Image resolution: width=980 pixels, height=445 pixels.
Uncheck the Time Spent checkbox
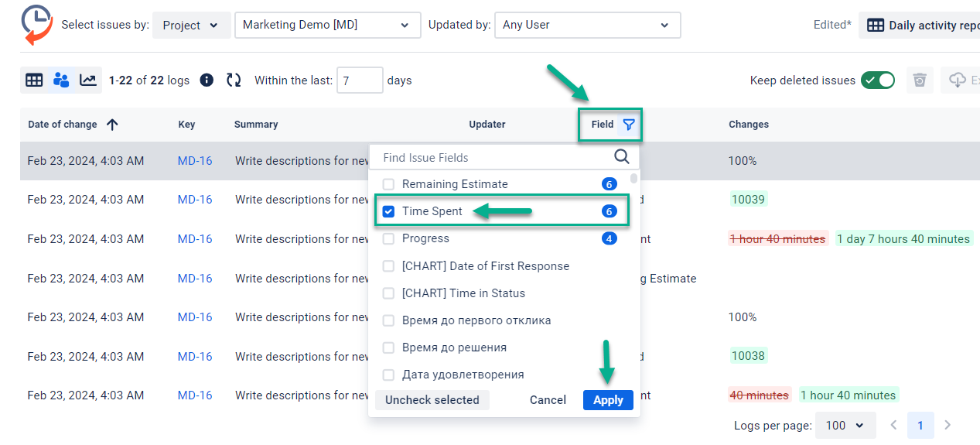point(389,211)
